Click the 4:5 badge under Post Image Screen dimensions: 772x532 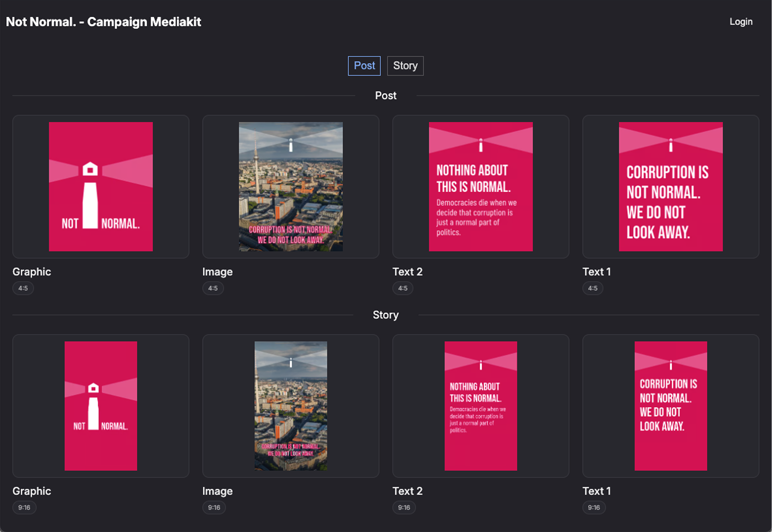[x=213, y=288]
